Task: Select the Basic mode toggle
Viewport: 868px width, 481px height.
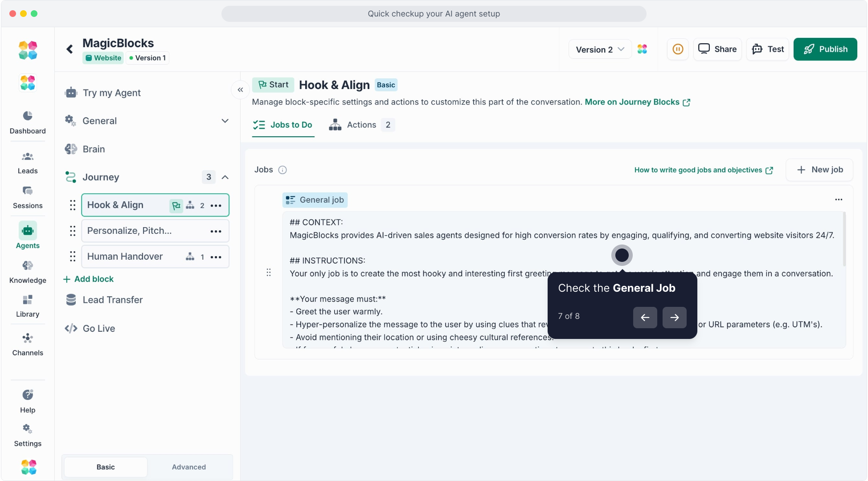Action: pos(106,467)
